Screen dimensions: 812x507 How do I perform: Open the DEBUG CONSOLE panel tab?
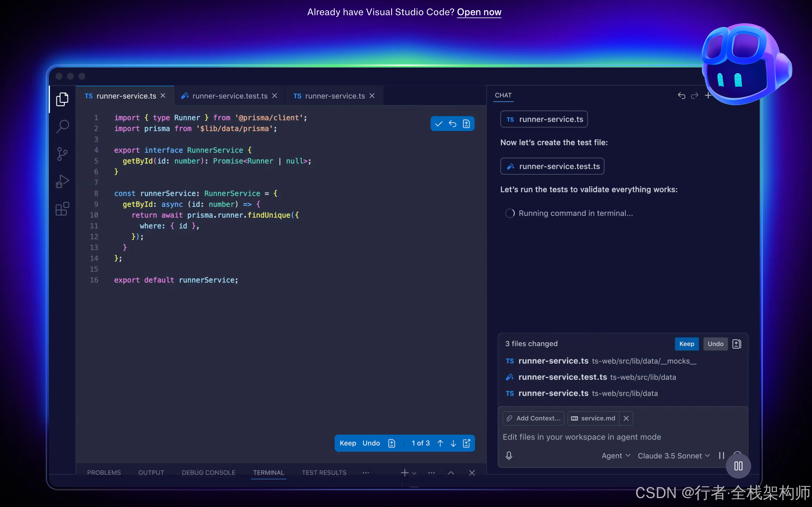click(208, 473)
